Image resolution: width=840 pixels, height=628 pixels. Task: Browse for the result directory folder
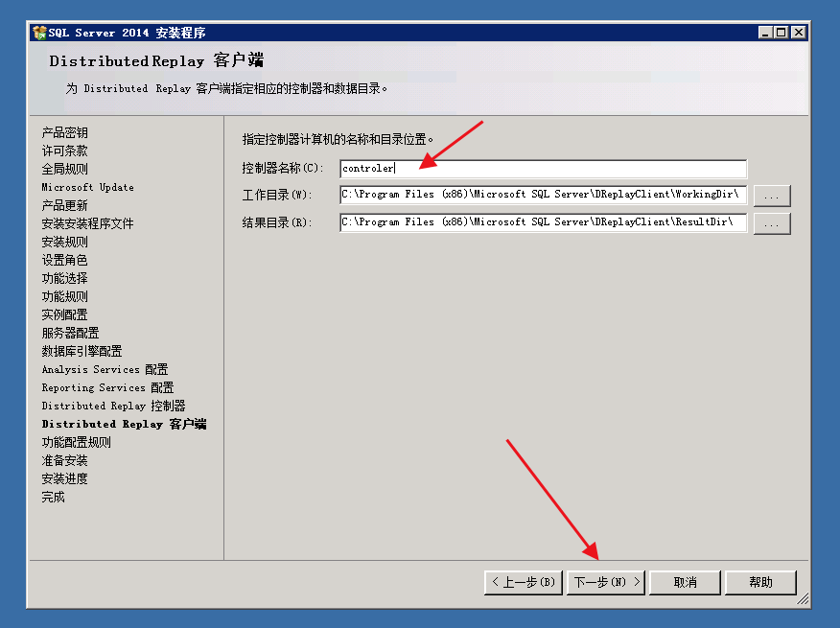click(x=772, y=223)
